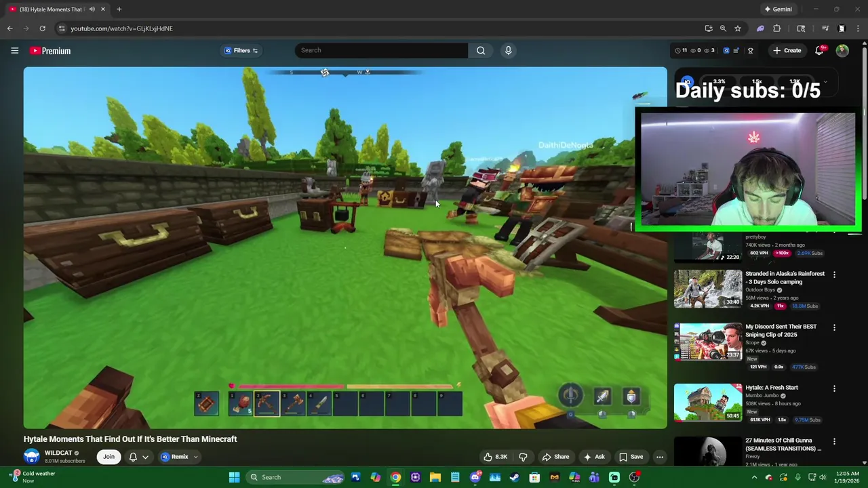Open the Windows Start menu
This screenshot has width=868, height=488.
pyautogui.click(x=234, y=477)
